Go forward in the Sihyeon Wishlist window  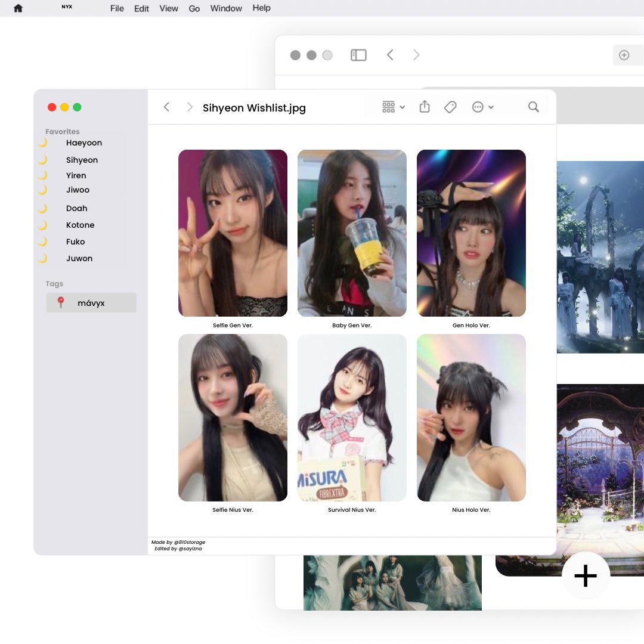point(190,107)
